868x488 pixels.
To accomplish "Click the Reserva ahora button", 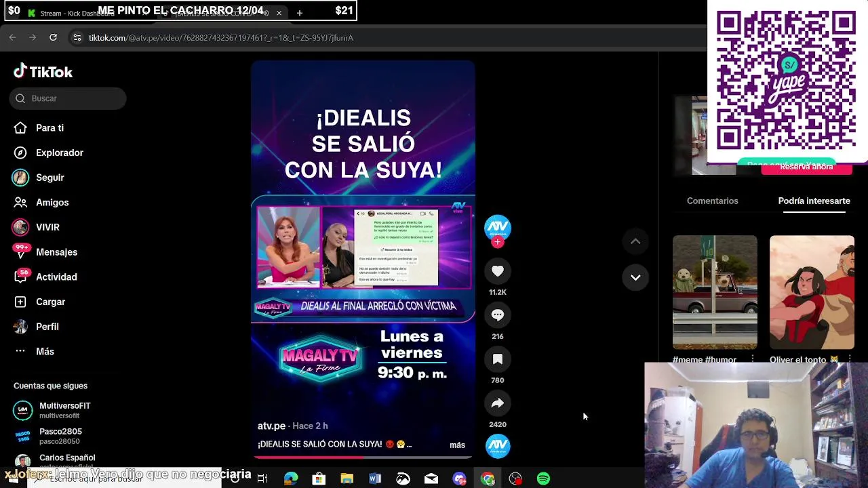I will (806, 168).
